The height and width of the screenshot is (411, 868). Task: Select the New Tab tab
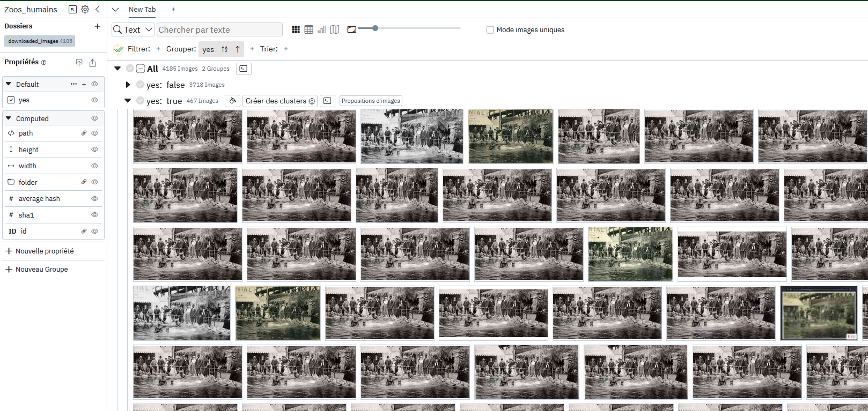point(142,9)
